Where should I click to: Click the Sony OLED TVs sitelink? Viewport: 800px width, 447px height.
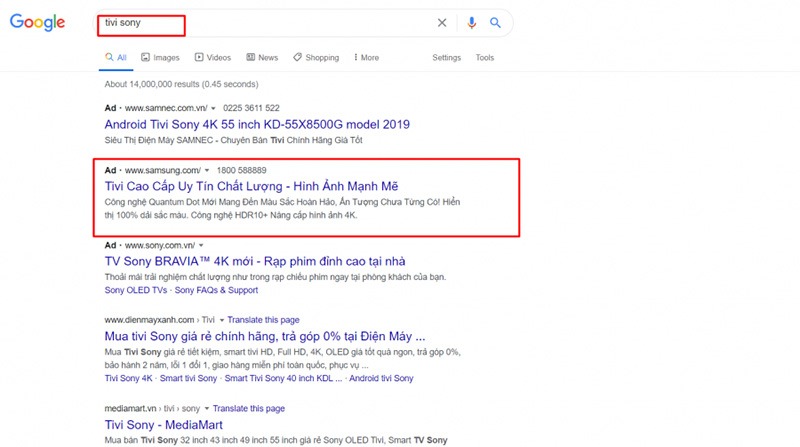pos(136,290)
